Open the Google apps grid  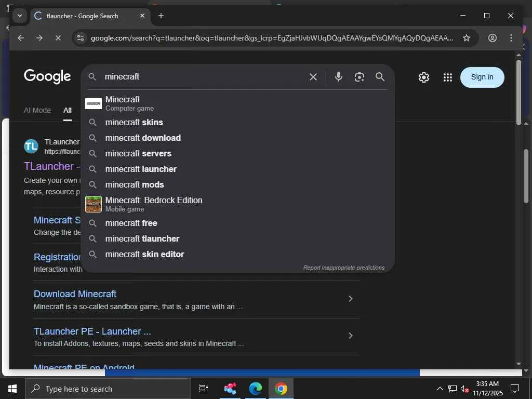pyautogui.click(x=447, y=77)
